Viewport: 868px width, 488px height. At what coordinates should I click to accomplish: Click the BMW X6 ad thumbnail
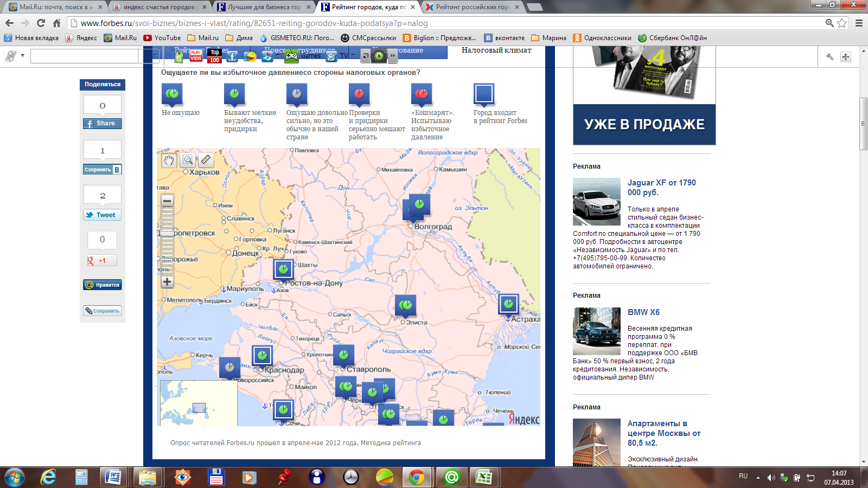[x=597, y=331]
